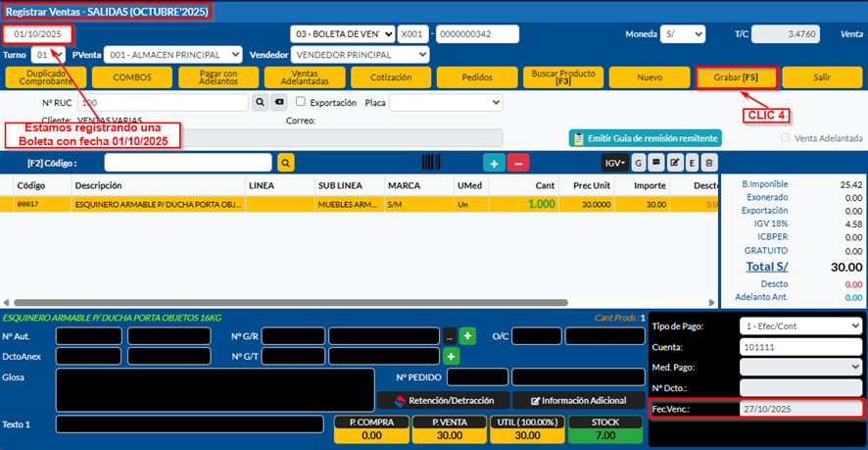Open the IGV tax options menu
Screen dimensions: 868x450
click(614, 163)
